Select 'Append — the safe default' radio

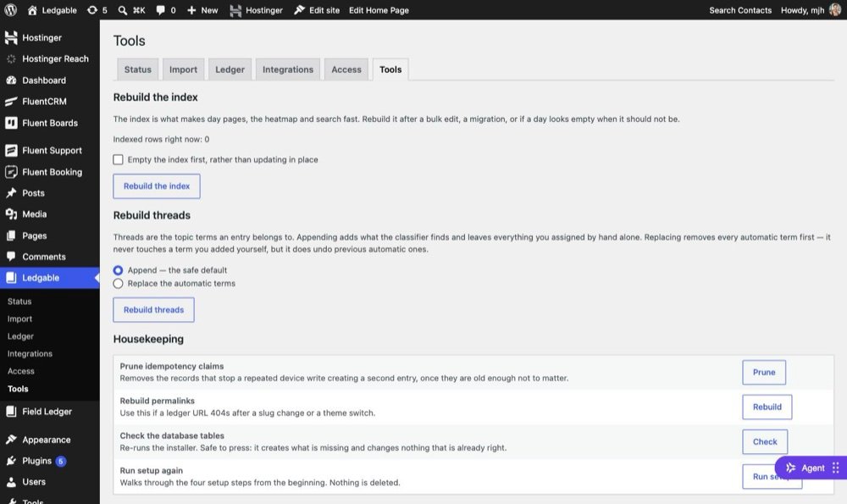click(118, 270)
